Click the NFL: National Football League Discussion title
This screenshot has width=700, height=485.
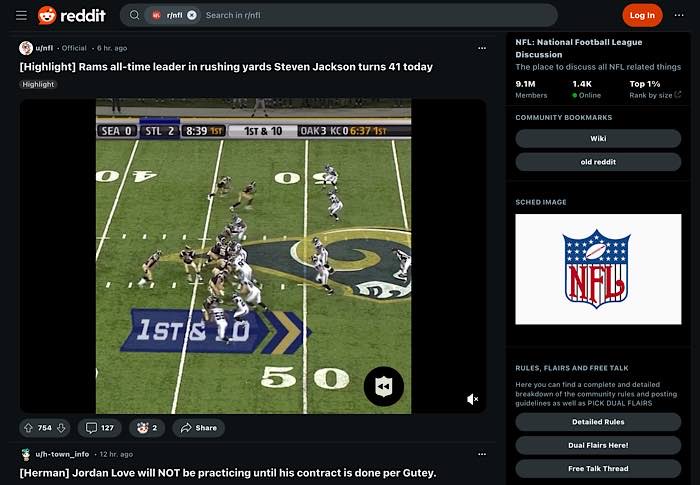coord(579,48)
